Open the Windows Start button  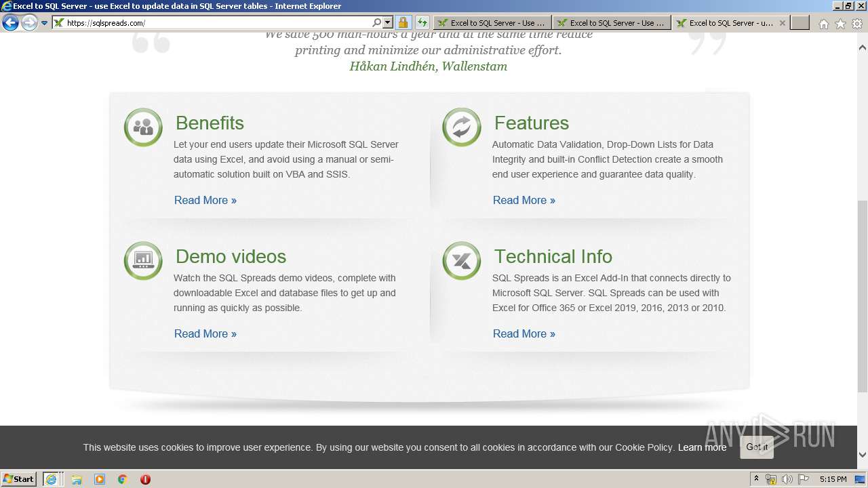(x=18, y=479)
